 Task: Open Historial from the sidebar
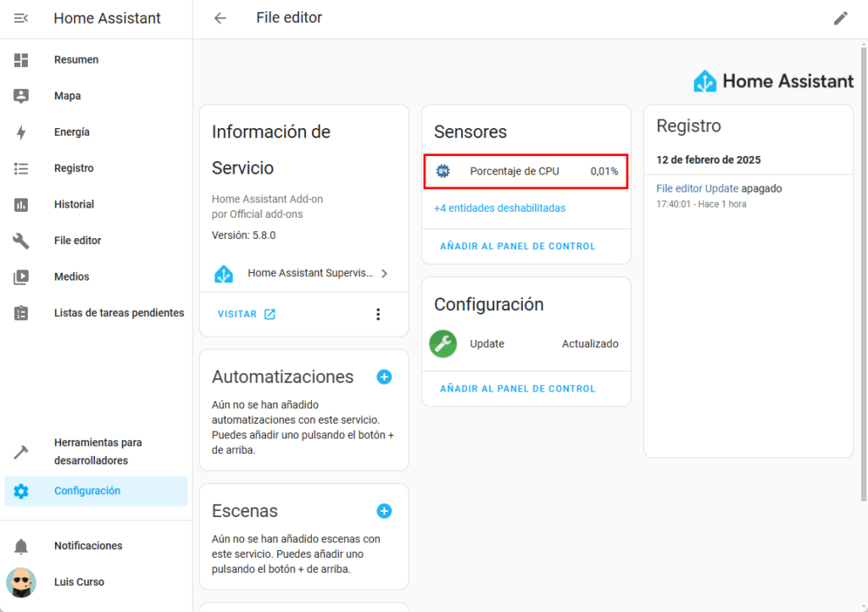point(74,204)
